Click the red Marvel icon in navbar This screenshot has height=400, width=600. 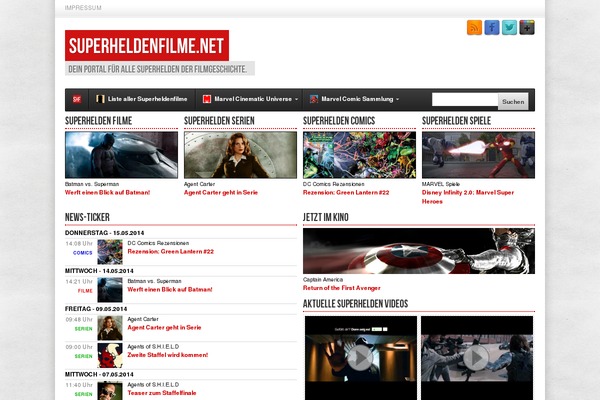[x=207, y=99]
